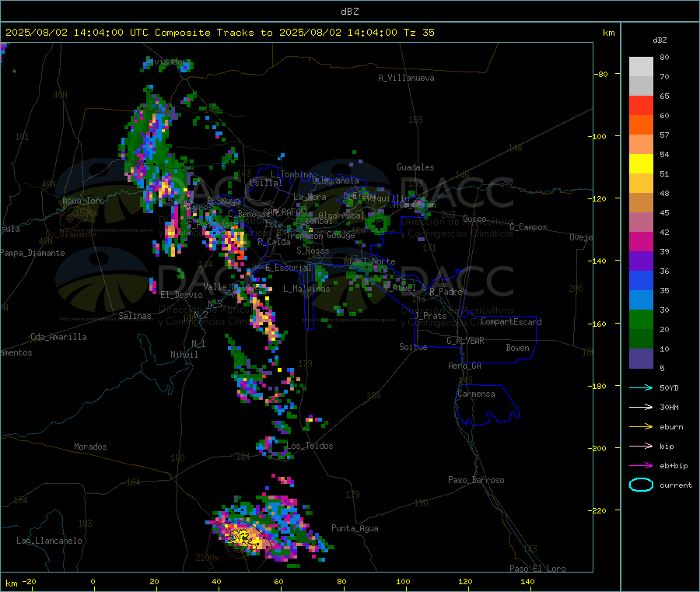This screenshot has width=700, height=592.
Task: Click the Cda_Amarilla place label
Action: coord(58,337)
